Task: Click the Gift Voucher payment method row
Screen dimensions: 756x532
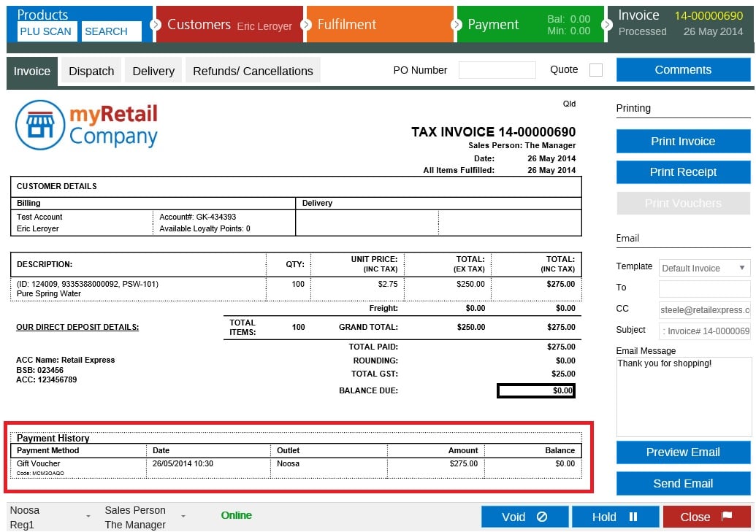Action: click(296, 468)
